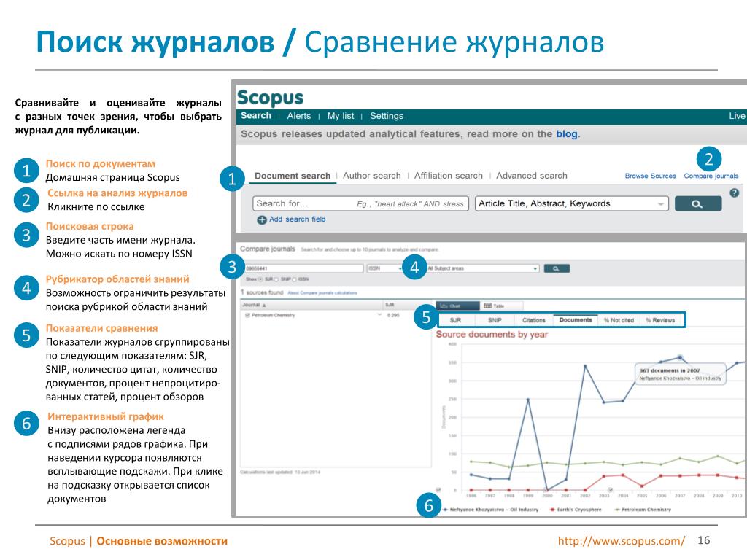Toggle Petroleum Chemistry legend entry
Image resolution: width=747 pixels, height=560 pixels.
click(642, 510)
